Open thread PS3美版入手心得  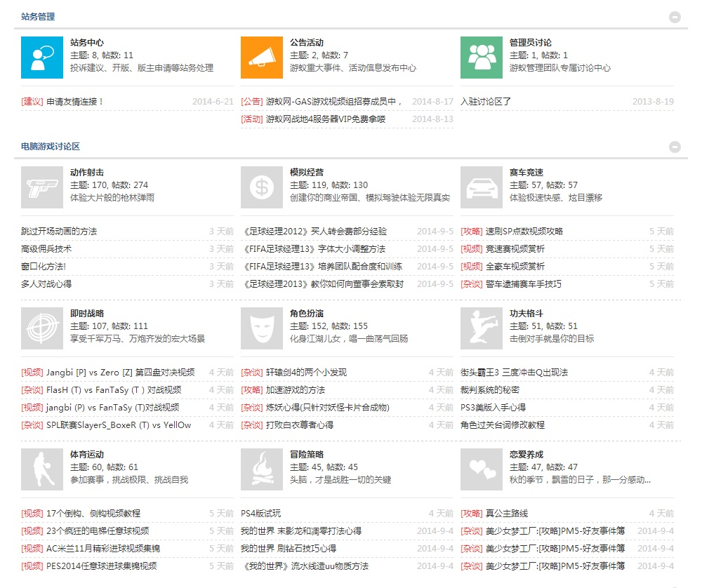coord(494,407)
